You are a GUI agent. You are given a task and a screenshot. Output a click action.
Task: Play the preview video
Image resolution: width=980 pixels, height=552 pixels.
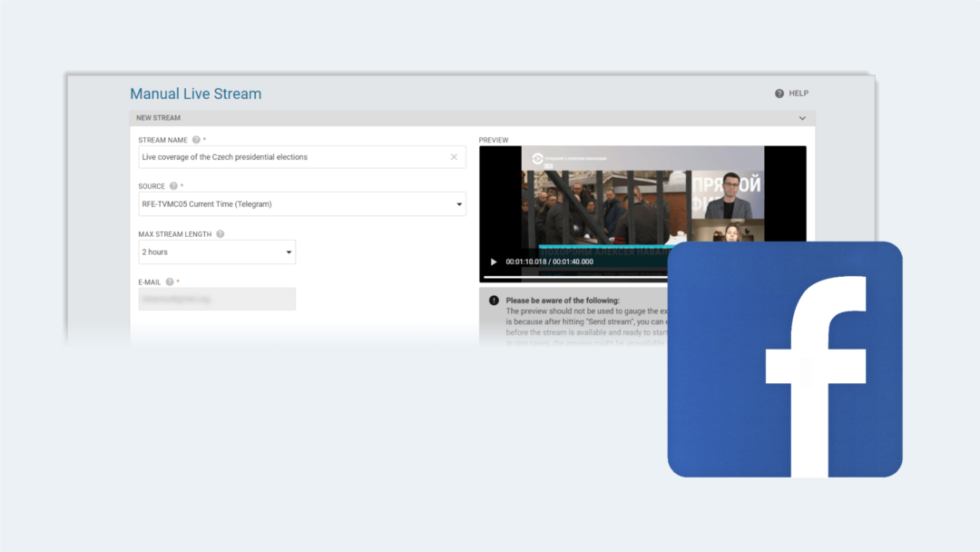[494, 261]
